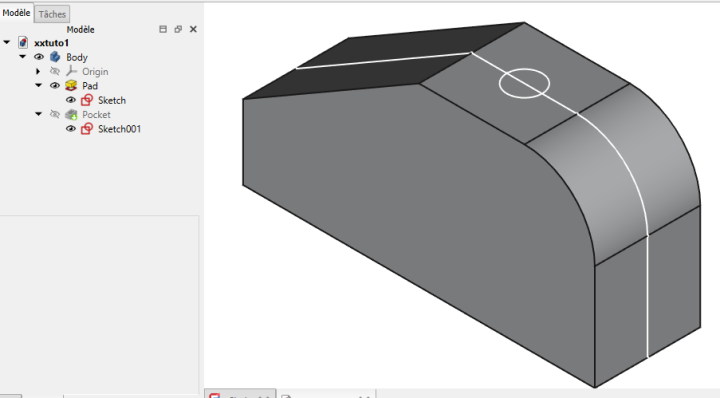The height and width of the screenshot is (398, 720).
Task: Click the red Sketch icon
Action: point(87,100)
